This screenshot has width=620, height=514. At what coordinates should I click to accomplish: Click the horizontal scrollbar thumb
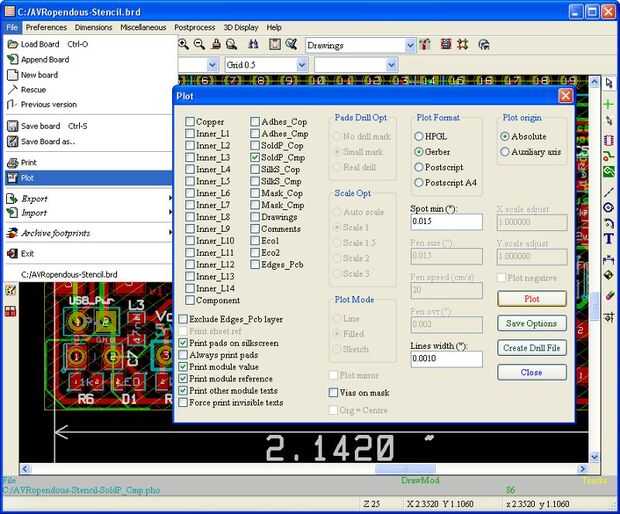click(405, 469)
